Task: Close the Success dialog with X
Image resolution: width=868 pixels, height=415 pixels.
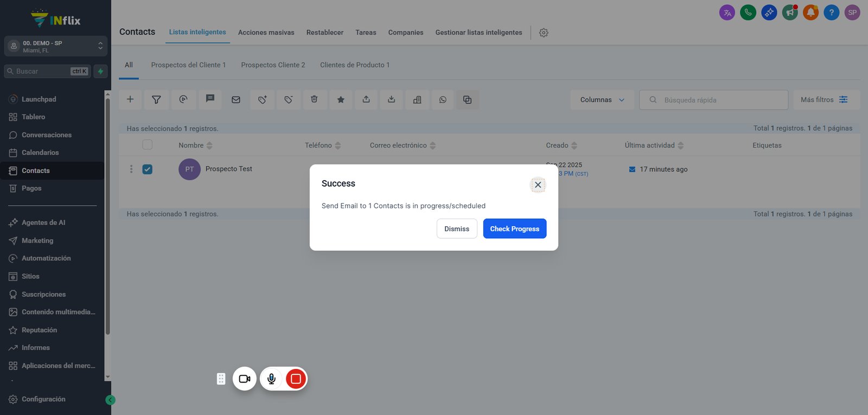Action: tap(538, 184)
